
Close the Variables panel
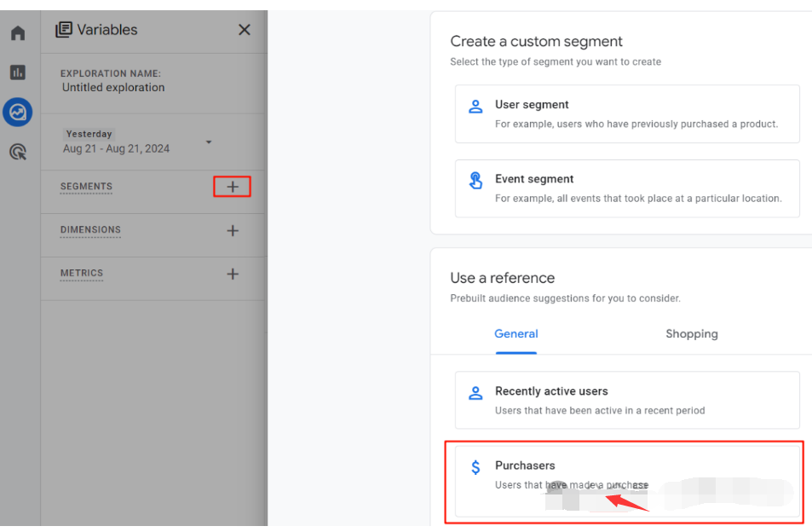pos(245,30)
